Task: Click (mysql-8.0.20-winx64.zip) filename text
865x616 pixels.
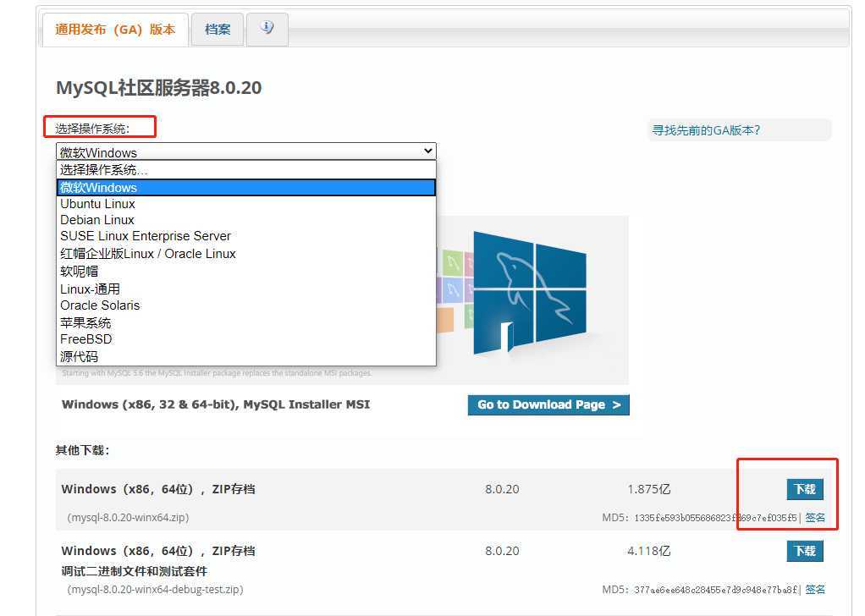Action: click(128, 518)
